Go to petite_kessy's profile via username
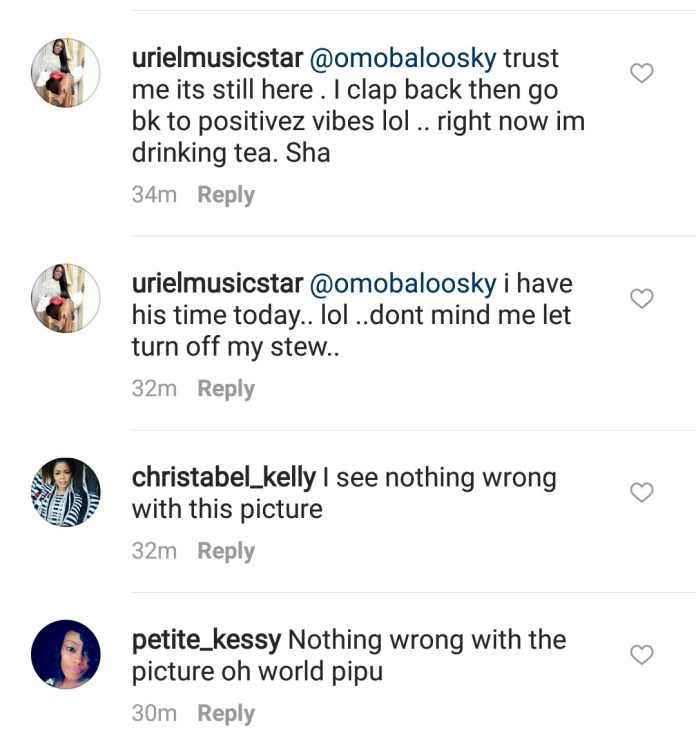696x737 pixels. click(208, 640)
